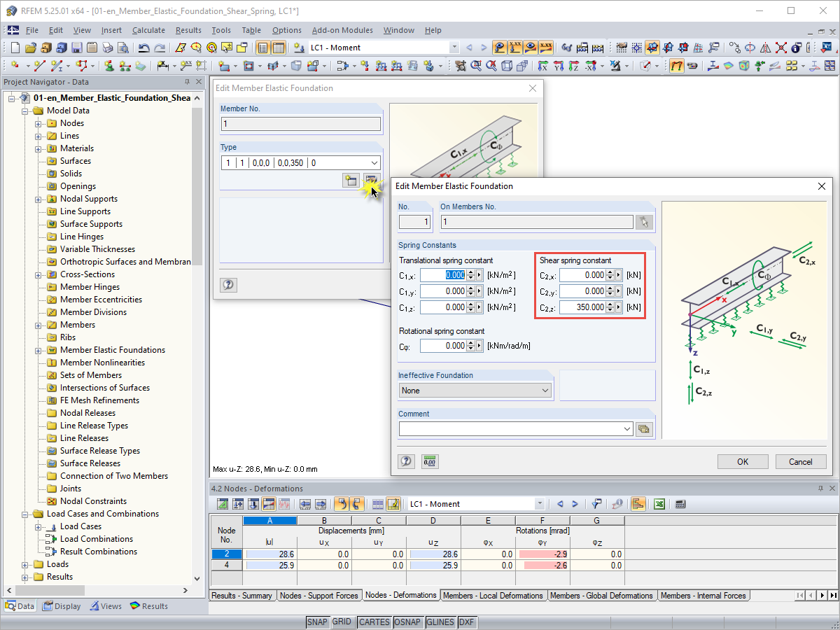Click the new line tool icon in second toolbar
Screen dimensions: 840x630
(39, 66)
